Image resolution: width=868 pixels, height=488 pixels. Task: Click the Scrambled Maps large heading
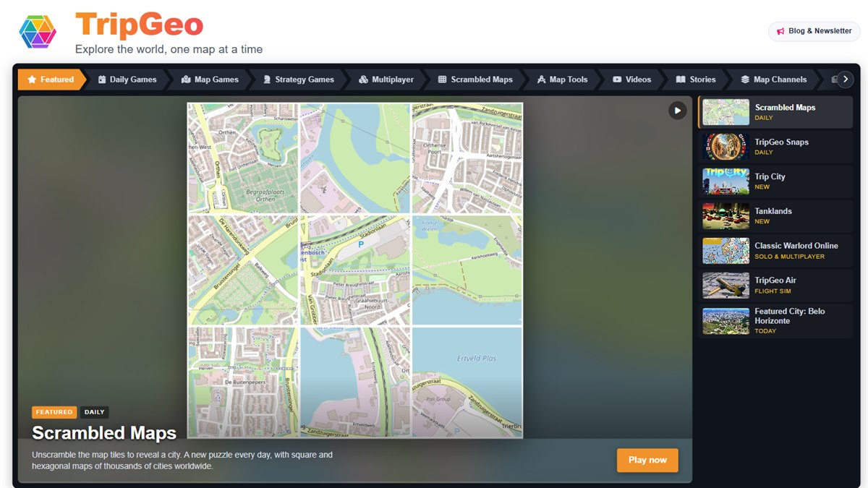point(104,433)
